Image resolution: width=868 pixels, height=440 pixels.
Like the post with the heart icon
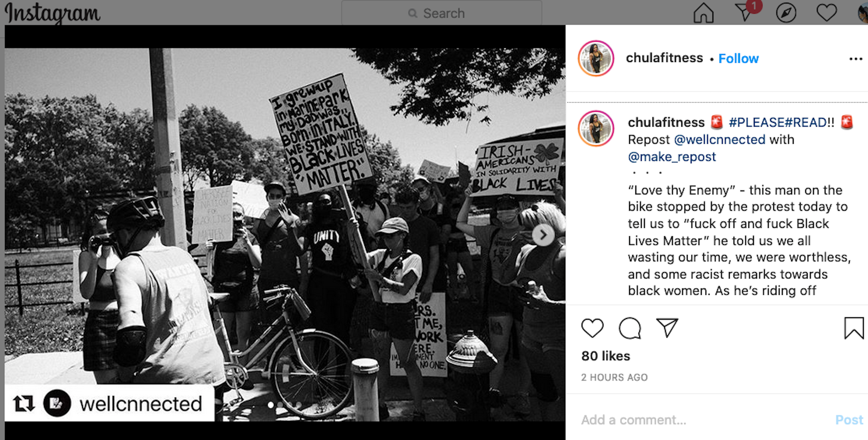click(592, 328)
